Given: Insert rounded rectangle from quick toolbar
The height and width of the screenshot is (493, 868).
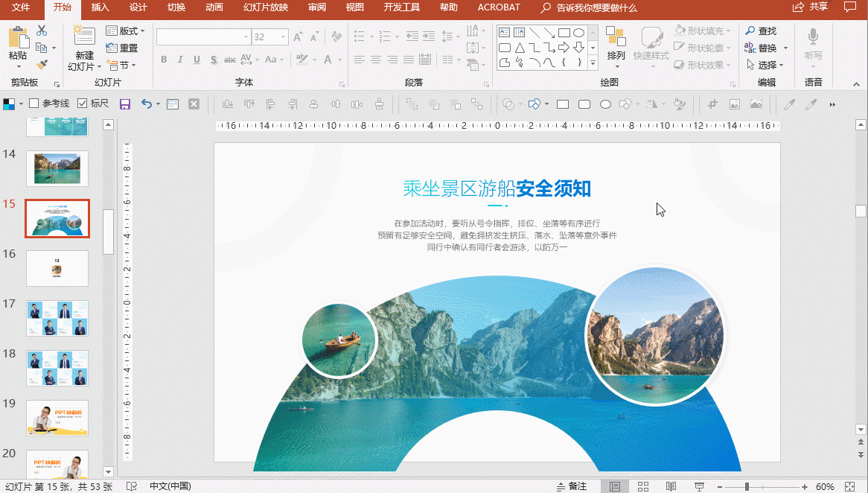Looking at the screenshot, I should [x=584, y=104].
